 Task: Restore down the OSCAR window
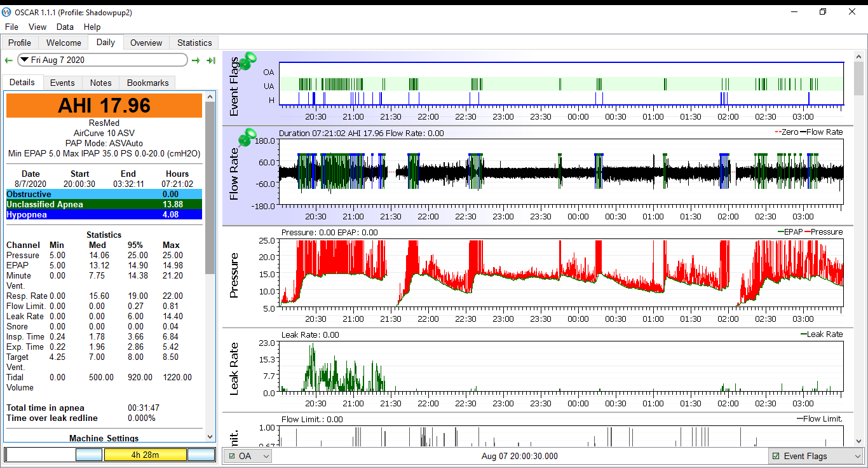(x=823, y=12)
